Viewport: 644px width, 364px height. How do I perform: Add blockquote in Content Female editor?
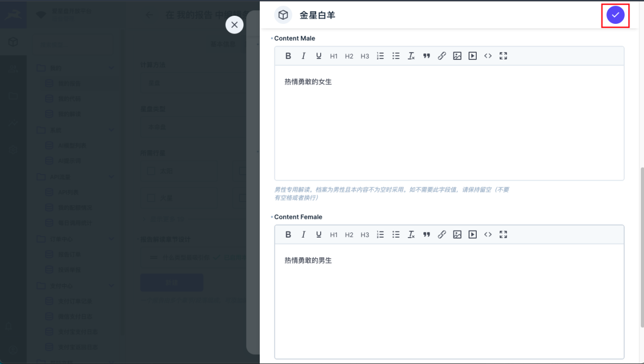(x=426, y=235)
